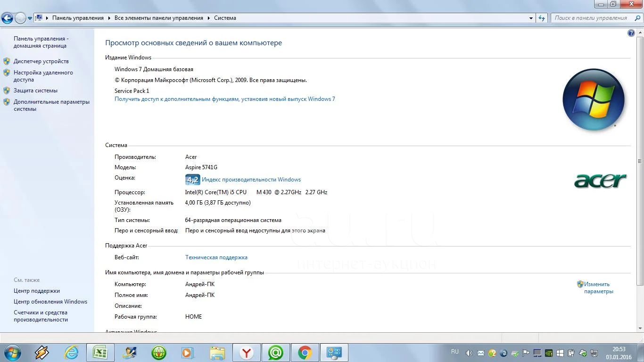
Task: Click the HOME workgroup value
Action: click(x=194, y=317)
